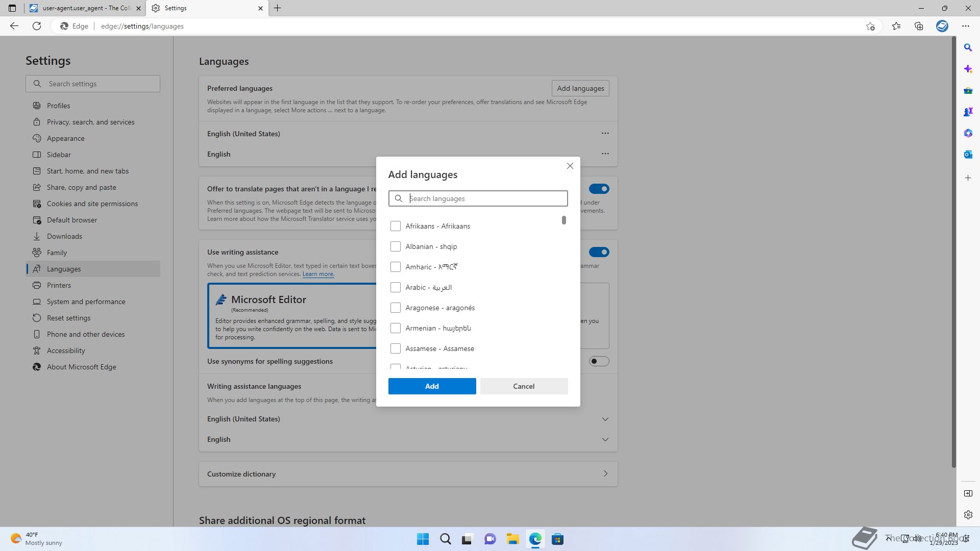Open Family settings section
Image resolution: width=980 pixels, height=551 pixels.
93,253
